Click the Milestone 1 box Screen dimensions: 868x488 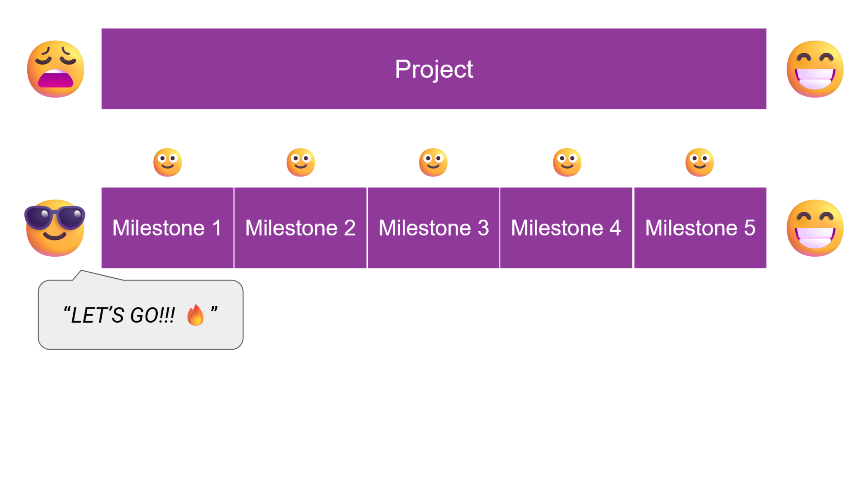pos(167,228)
